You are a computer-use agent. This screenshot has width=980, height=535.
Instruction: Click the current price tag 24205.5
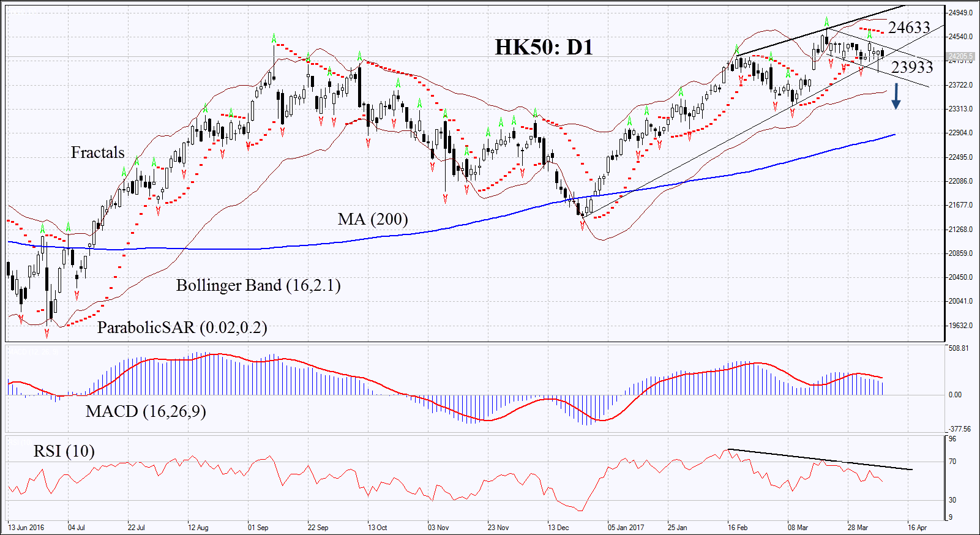pyautogui.click(x=960, y=57)
